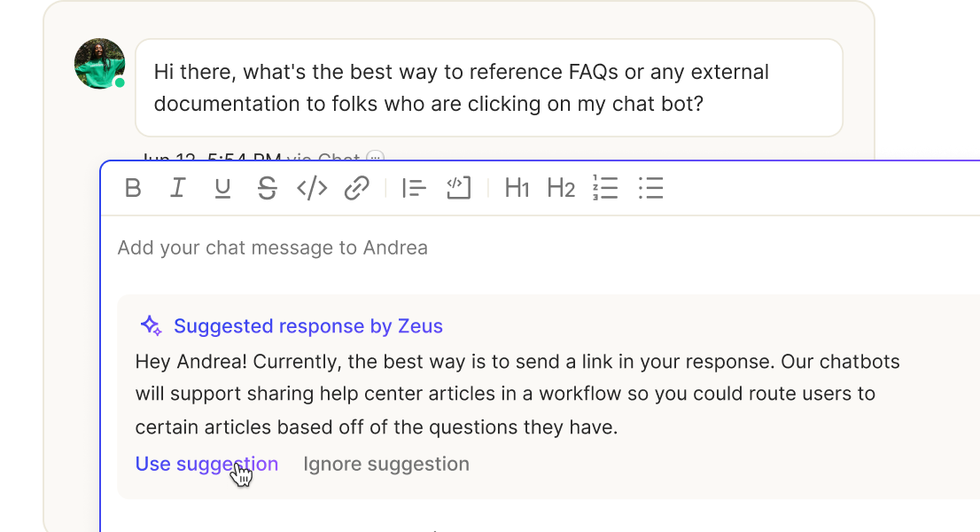The image size is (980, 532).
Task: Click the suggested reply text starting "Hey Andrea!"
Action: [x=517, y=395]
